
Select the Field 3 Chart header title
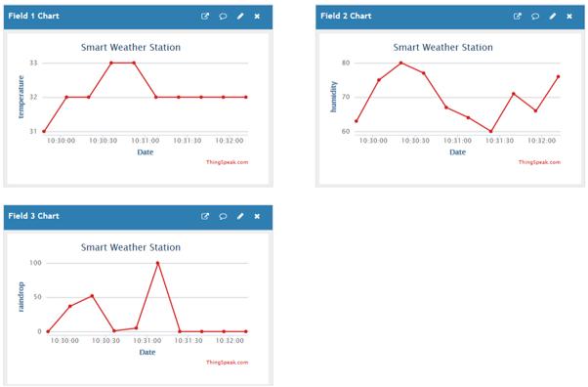(x=34, y=216)
